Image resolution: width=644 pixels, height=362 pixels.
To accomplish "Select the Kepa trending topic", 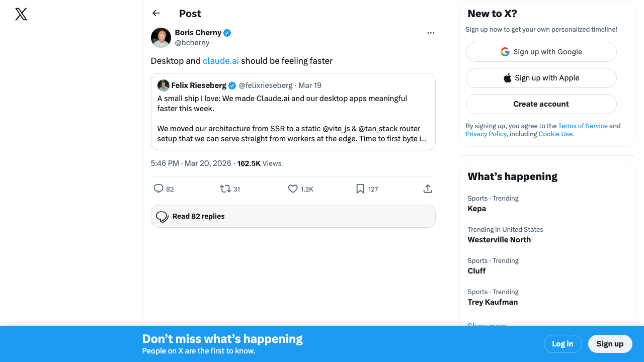I will 477,209.
